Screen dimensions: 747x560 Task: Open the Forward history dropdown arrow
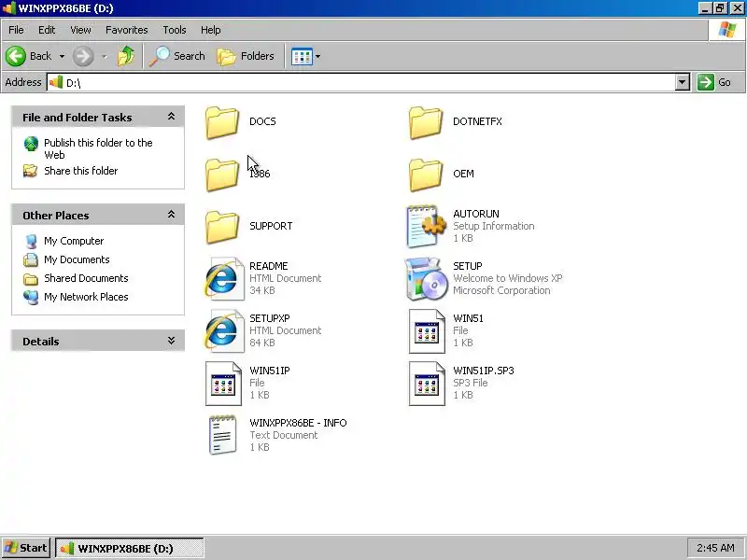coord(105,57)
